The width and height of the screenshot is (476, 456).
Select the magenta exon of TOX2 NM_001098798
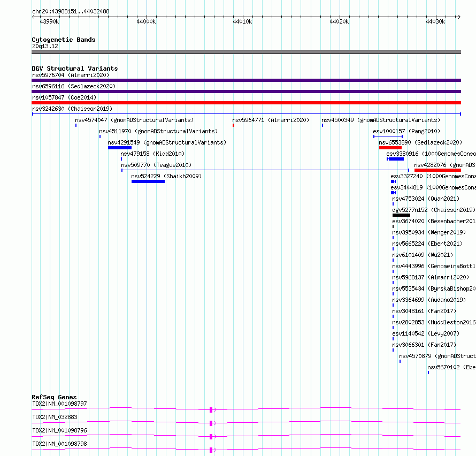211,450
